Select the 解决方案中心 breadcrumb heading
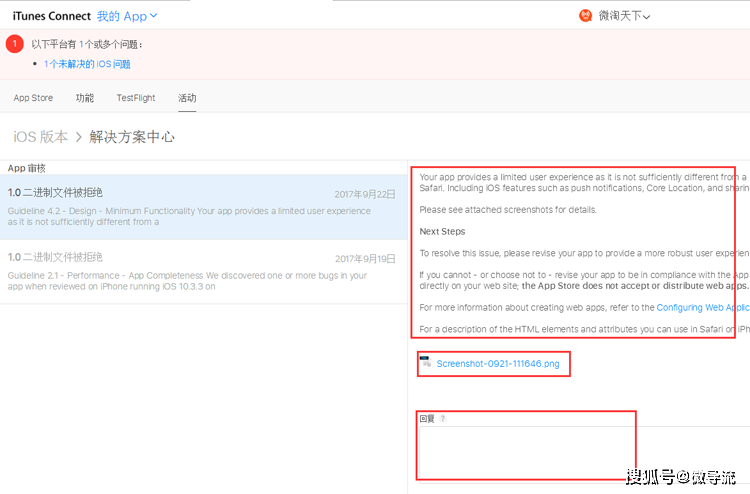Viewport: 750px width, 494px height. (x=132, y=137)
